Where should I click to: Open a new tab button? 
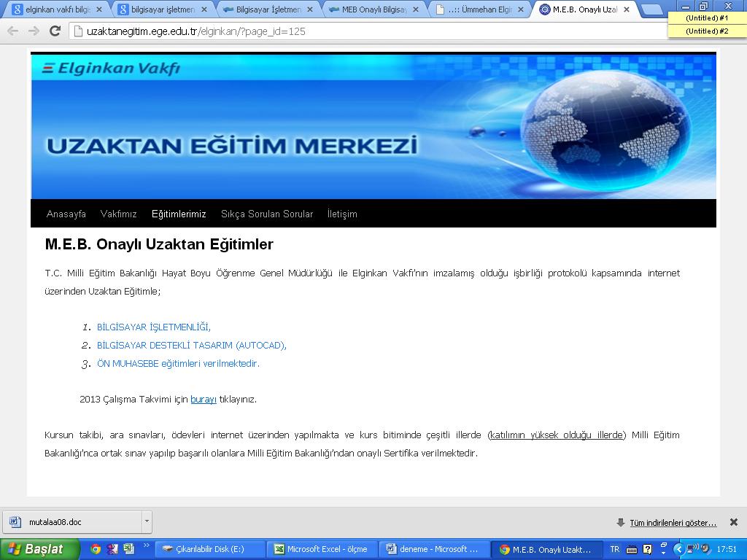coord(651,9)
